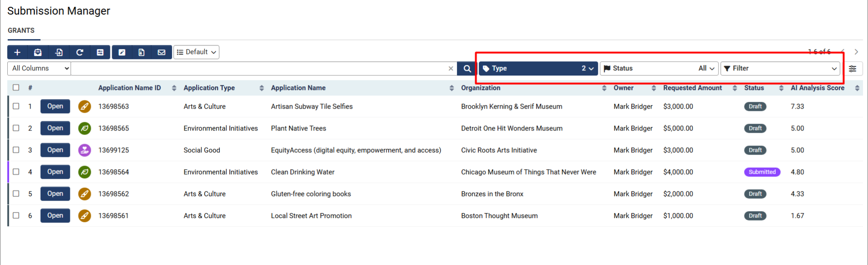
Task: Switch to the GRANTS tab
Action: (21, 30)
